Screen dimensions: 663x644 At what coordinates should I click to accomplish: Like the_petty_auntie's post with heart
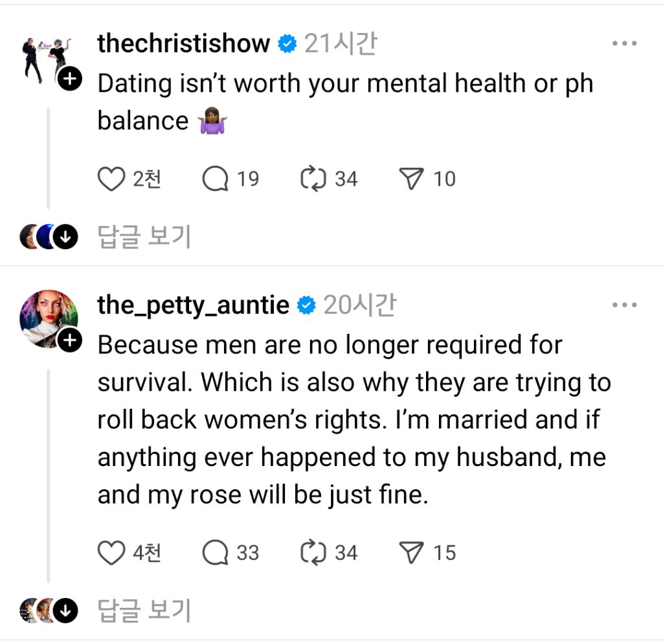(x=111, y=553)
